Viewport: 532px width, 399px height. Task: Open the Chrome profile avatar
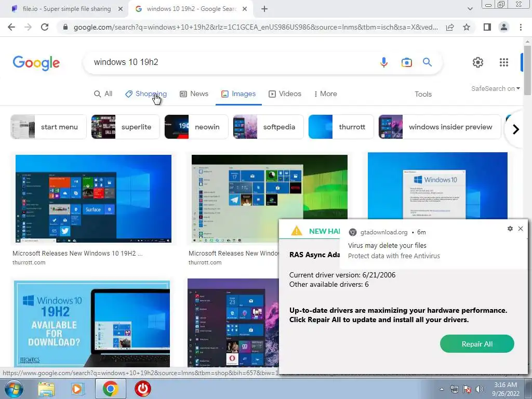tap(504, 27)
